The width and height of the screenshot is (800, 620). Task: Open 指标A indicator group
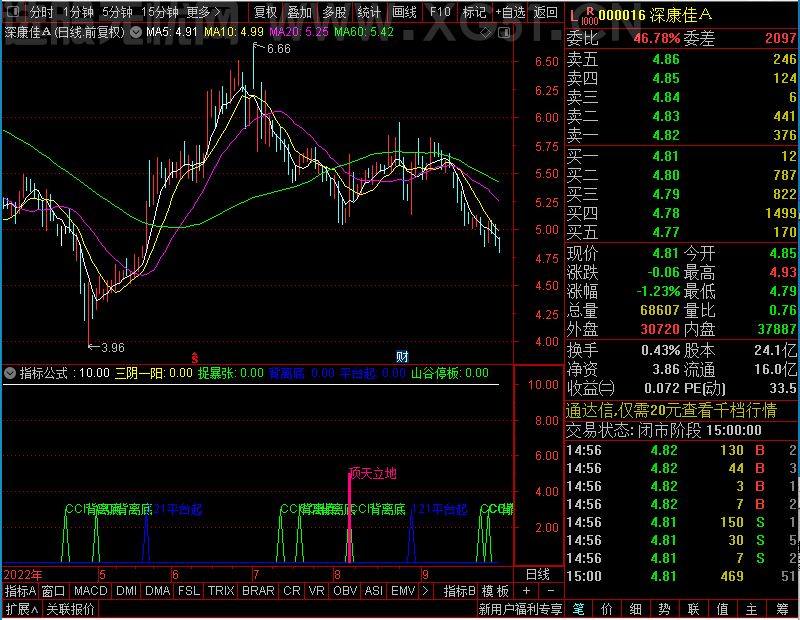coord(20,591)
